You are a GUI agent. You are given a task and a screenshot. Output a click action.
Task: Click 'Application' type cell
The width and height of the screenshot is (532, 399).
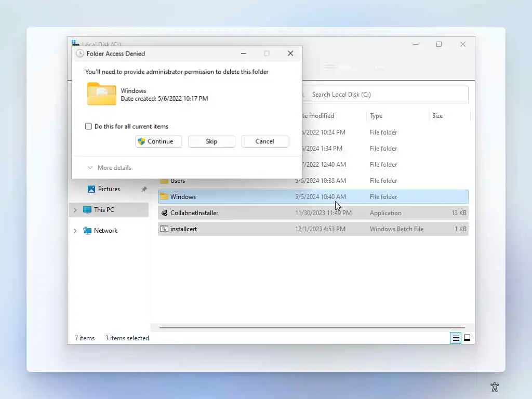tap(385, 213)
